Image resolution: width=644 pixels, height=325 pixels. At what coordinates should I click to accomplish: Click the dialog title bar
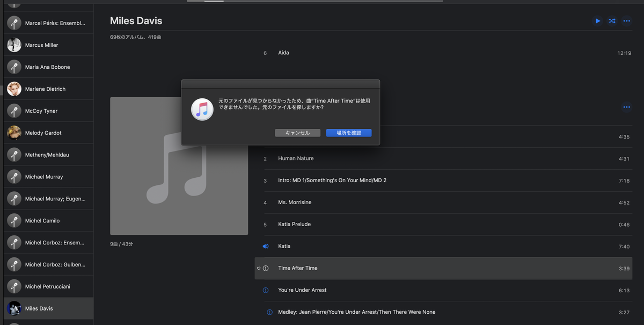(281, 84)
